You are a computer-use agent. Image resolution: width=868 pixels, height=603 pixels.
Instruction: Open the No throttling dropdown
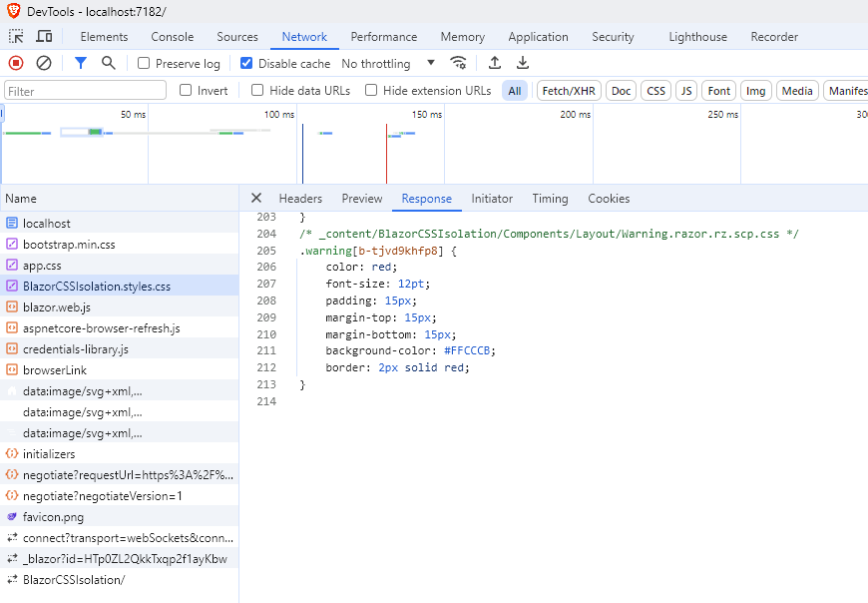point(387,64)
